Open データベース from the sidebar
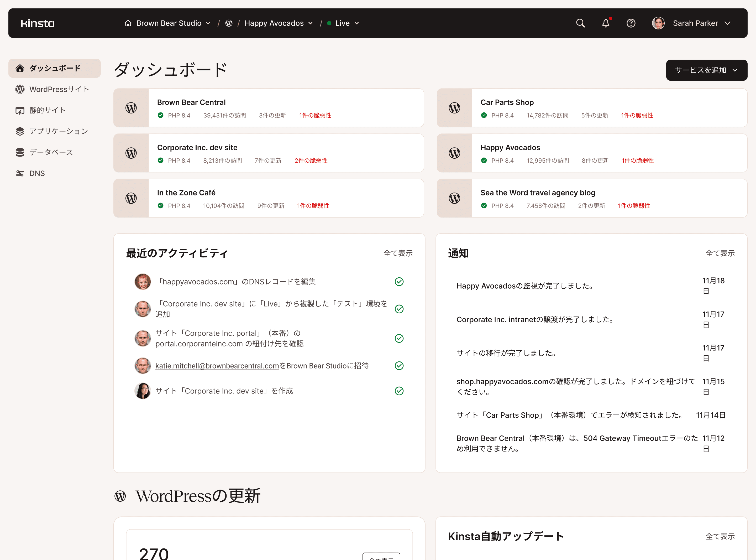The width and height of the screenshot is (756, 560). pos(51,152)
